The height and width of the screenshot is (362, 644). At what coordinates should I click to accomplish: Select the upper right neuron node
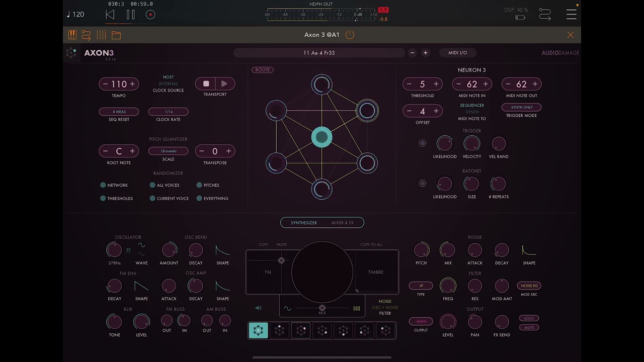[x=367, y=111]
